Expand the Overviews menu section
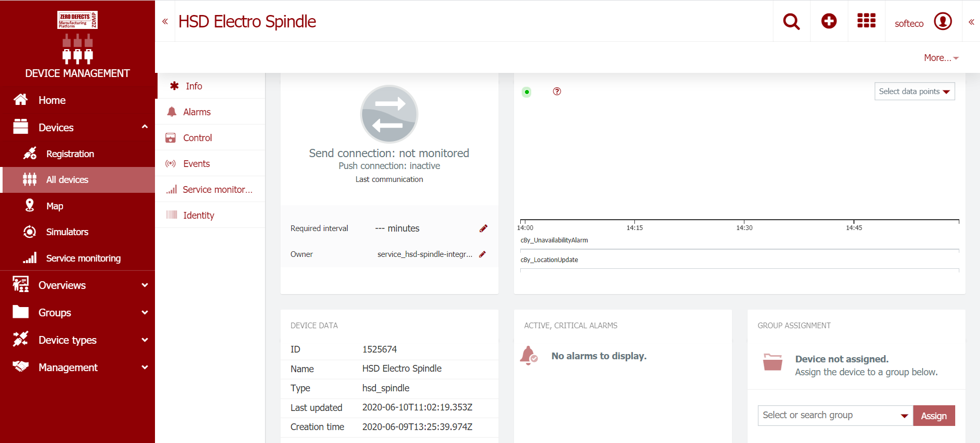The height and width of the screenshot is (443, 980). pyautogui.click(x=145, y=285)
